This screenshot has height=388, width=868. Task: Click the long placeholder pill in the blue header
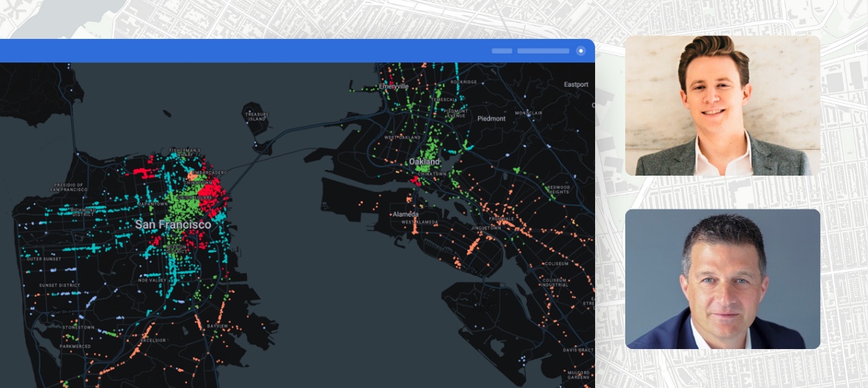click(543, 51)
